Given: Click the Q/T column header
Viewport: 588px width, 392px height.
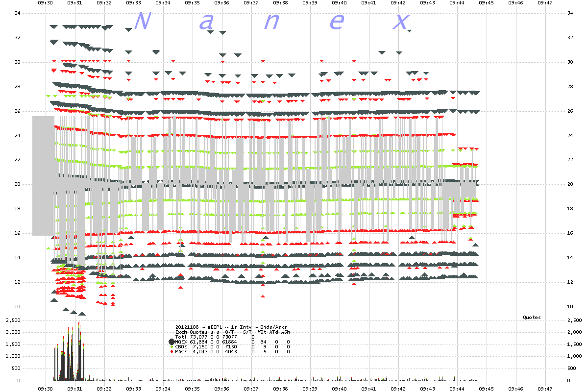Looking at the screenshot, I should click(x=230, y=332).
